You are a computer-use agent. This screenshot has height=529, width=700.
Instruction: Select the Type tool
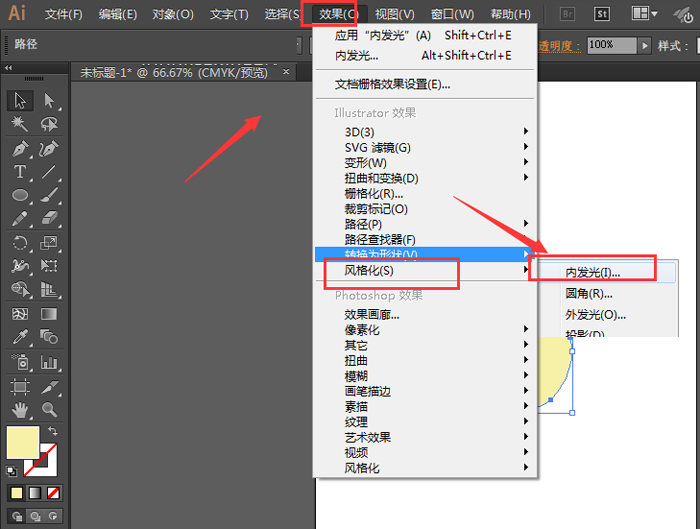tap(20, 172)
